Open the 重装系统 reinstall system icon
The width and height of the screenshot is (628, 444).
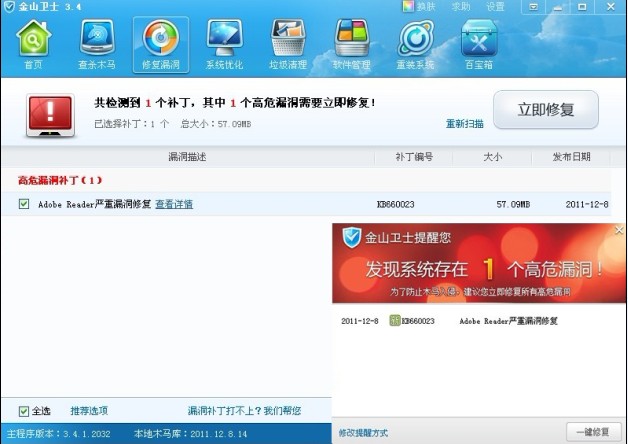[416, 42]
